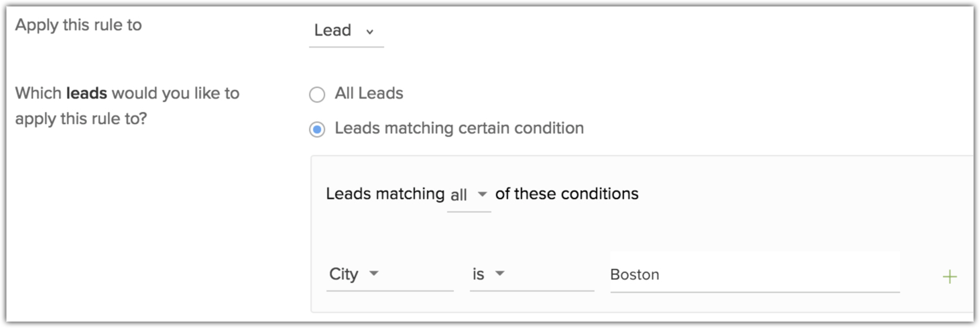Click the triangle arrow beside "all"
The width and height of the screenshot is (980, 328).
(x=482, y=195)
